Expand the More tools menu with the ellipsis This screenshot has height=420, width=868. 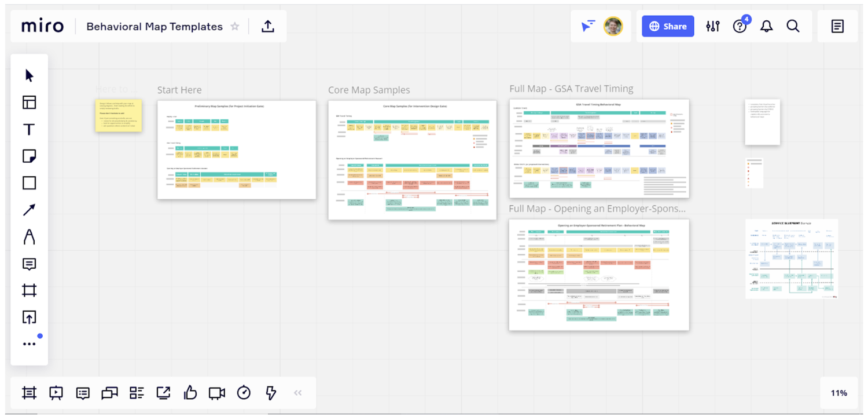tap(29, 344)
